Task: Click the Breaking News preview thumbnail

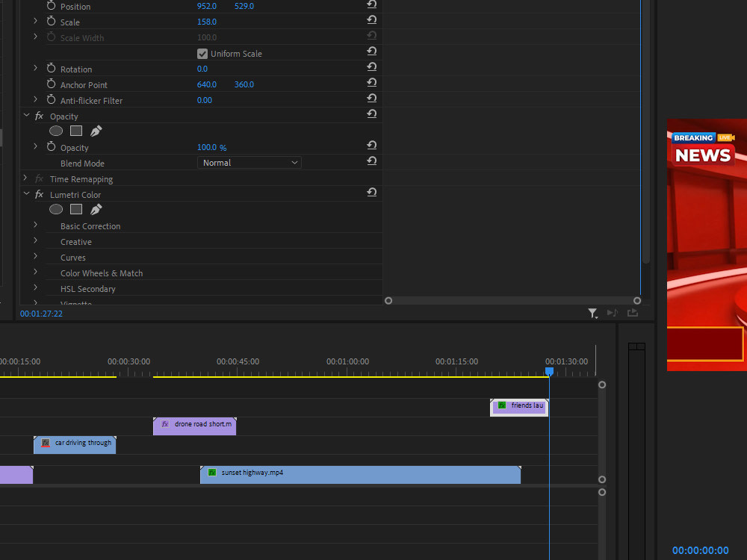Action: coord(707,245)
